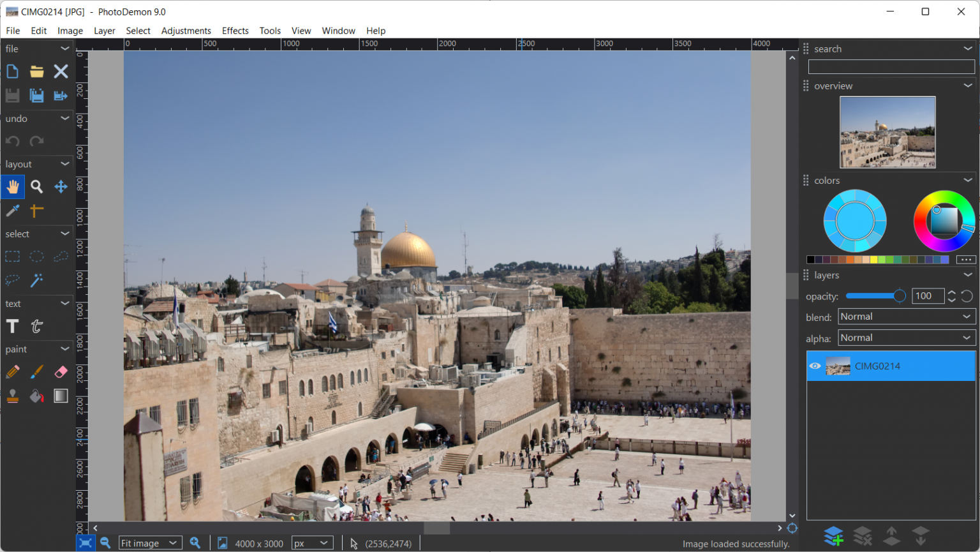Pick the Color picker eyedropper tool

[12, 211]
